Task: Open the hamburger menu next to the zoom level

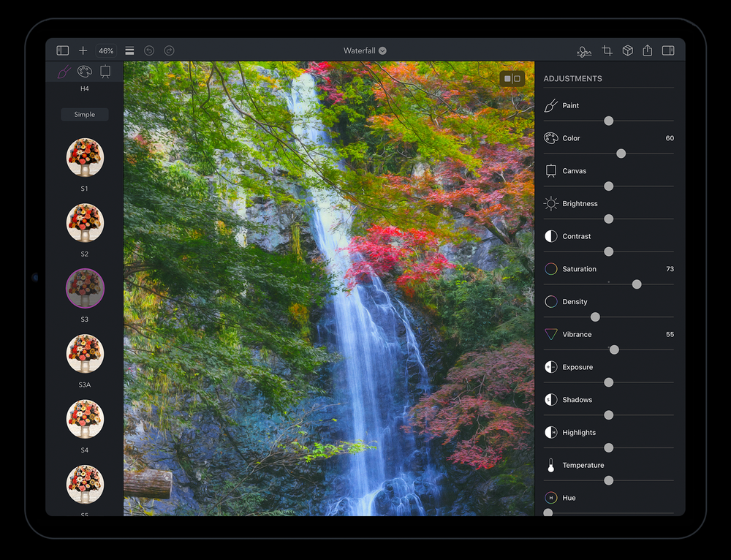Action: pyautogui.click(x=129, y=50)
